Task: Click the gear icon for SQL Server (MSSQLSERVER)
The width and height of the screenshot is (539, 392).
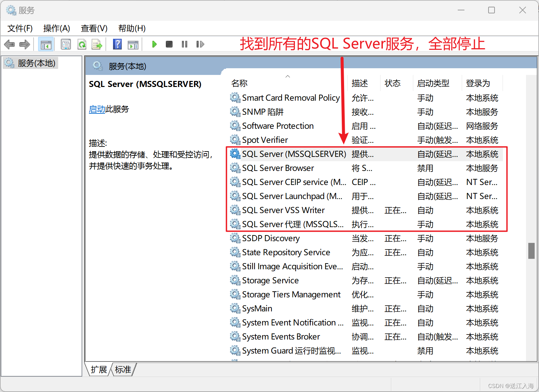Action: [235, 154]
